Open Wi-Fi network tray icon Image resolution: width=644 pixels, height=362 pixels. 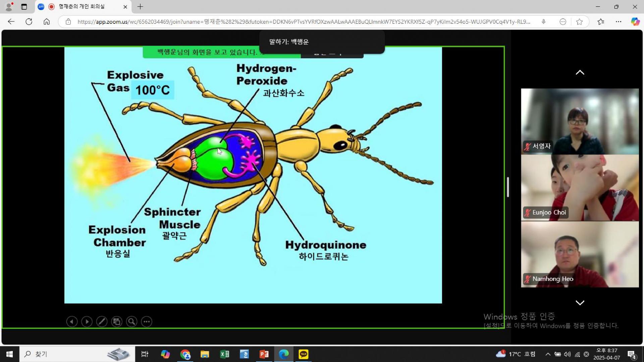(577, 354)
